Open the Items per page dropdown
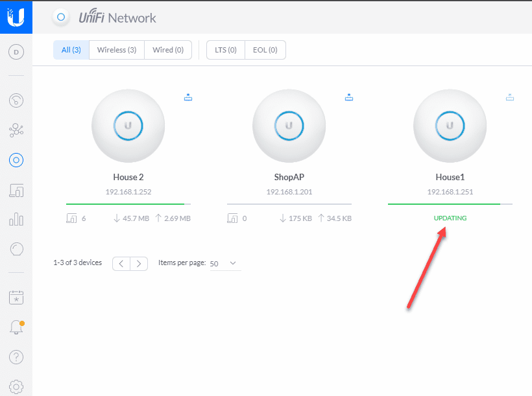The width and height of the screenshot is (532, 396). point(224,263)
